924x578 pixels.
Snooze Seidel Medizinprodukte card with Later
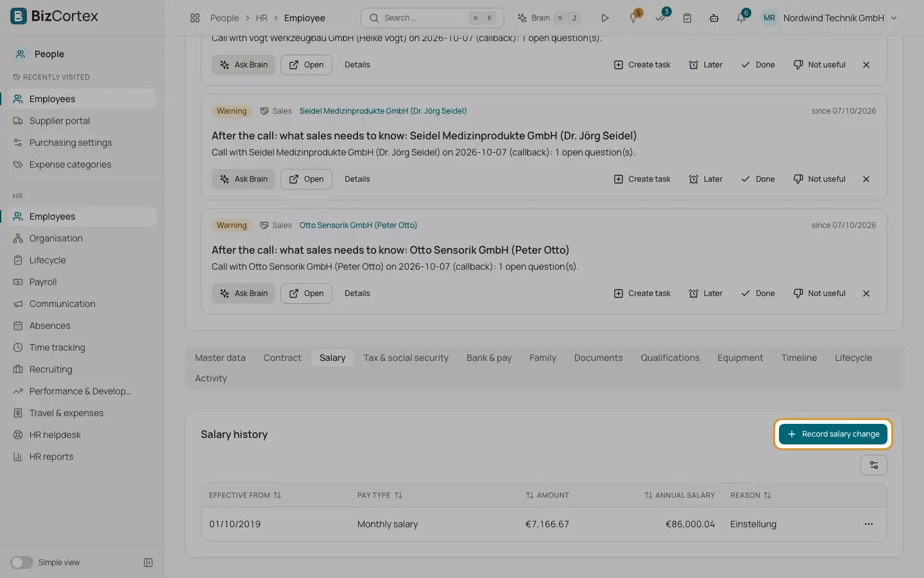[706, 179]
